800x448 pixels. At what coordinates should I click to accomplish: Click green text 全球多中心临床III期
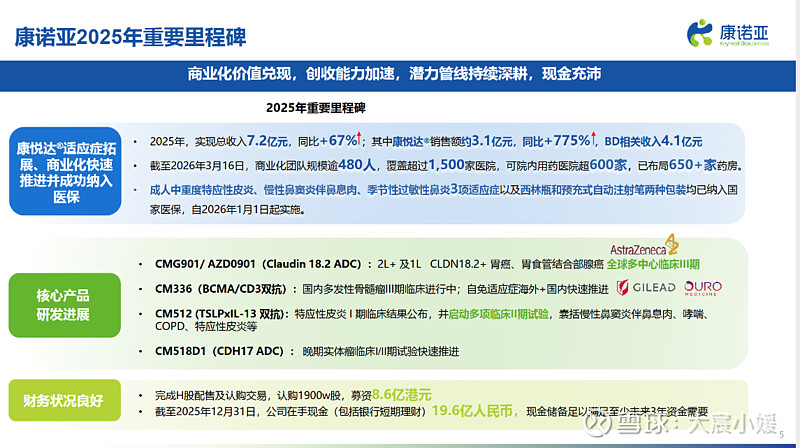653,264
